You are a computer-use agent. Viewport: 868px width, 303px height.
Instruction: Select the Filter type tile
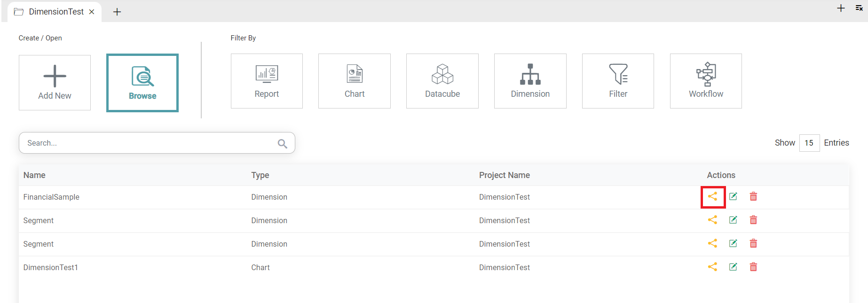tap(618, 81)
